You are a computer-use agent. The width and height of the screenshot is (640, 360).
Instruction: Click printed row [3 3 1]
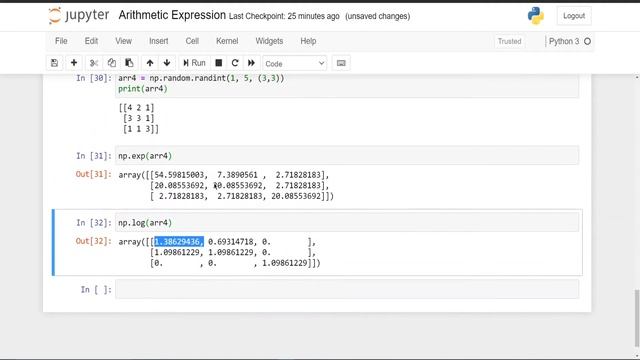coord(139,118)
